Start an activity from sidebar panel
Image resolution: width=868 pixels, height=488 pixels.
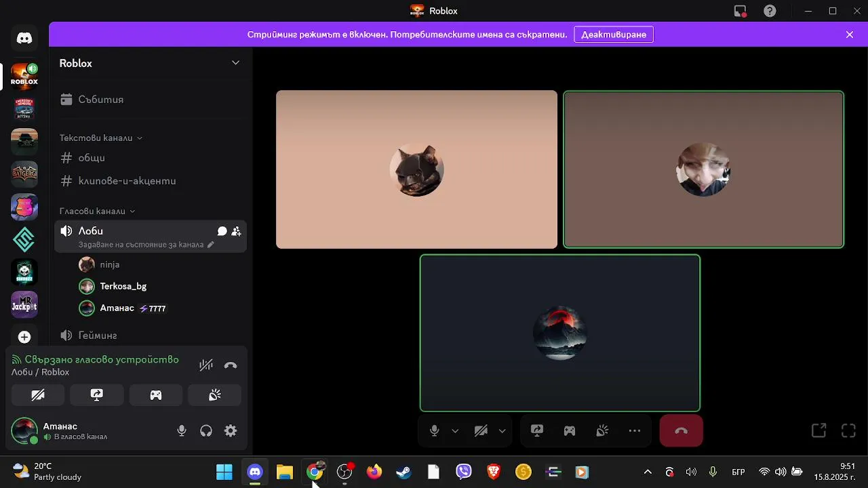pos(156,395)
